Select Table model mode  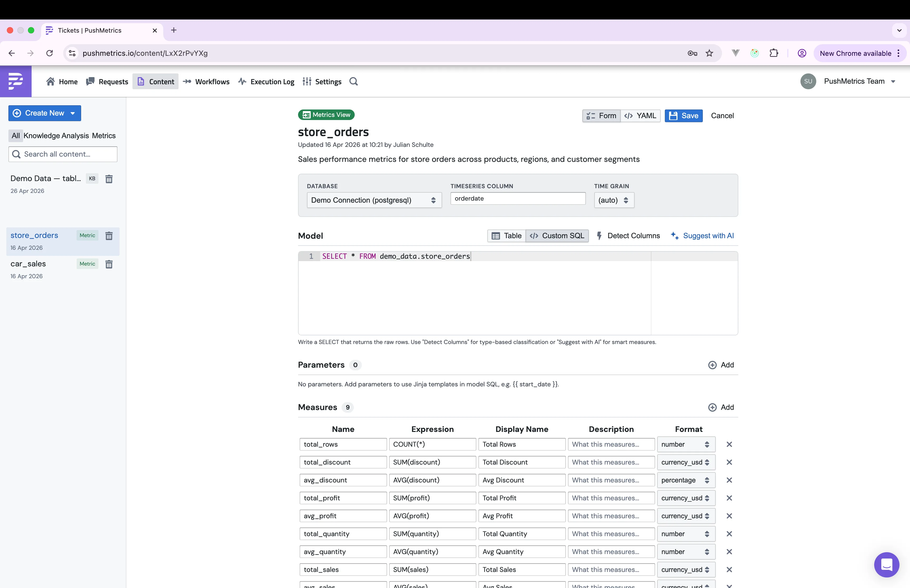click(506, 236)
